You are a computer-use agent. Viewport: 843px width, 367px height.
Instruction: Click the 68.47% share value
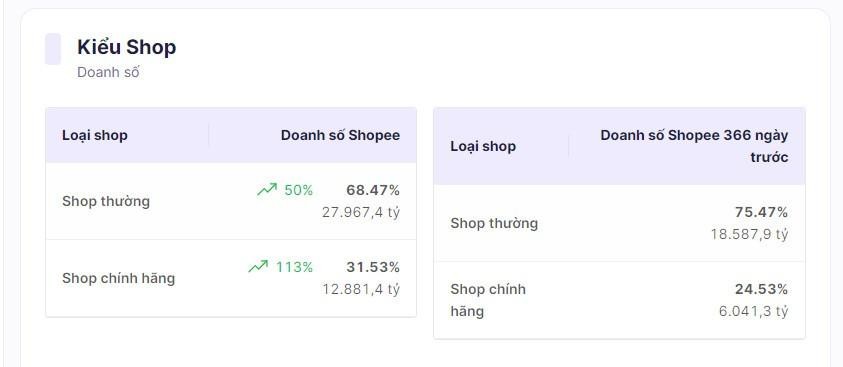[x=373, y=190]
